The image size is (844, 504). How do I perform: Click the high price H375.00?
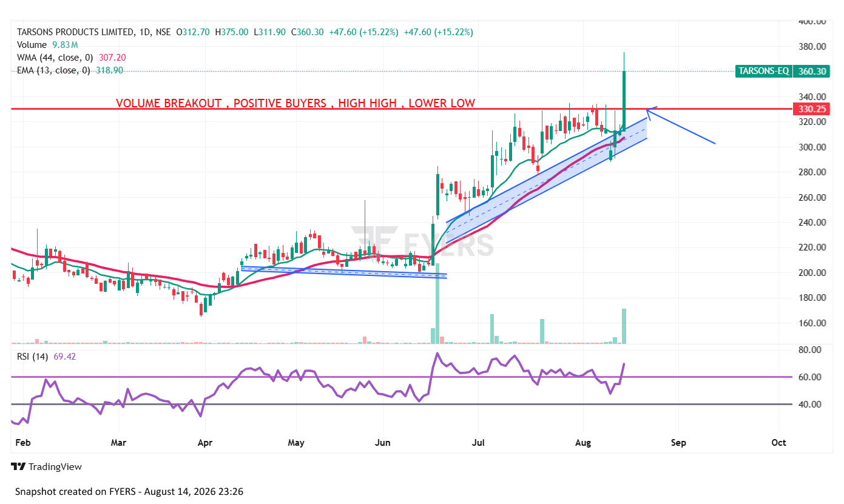point(231,32)
